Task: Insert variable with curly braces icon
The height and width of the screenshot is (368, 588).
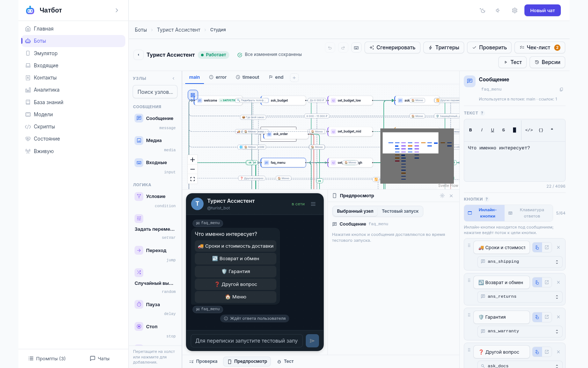Action: [x=541, y=130]
